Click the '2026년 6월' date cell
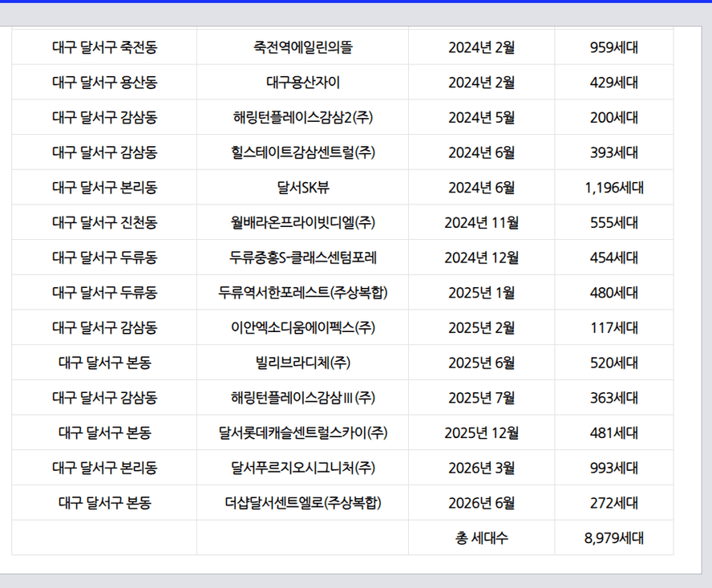 [x=481, y=503]
